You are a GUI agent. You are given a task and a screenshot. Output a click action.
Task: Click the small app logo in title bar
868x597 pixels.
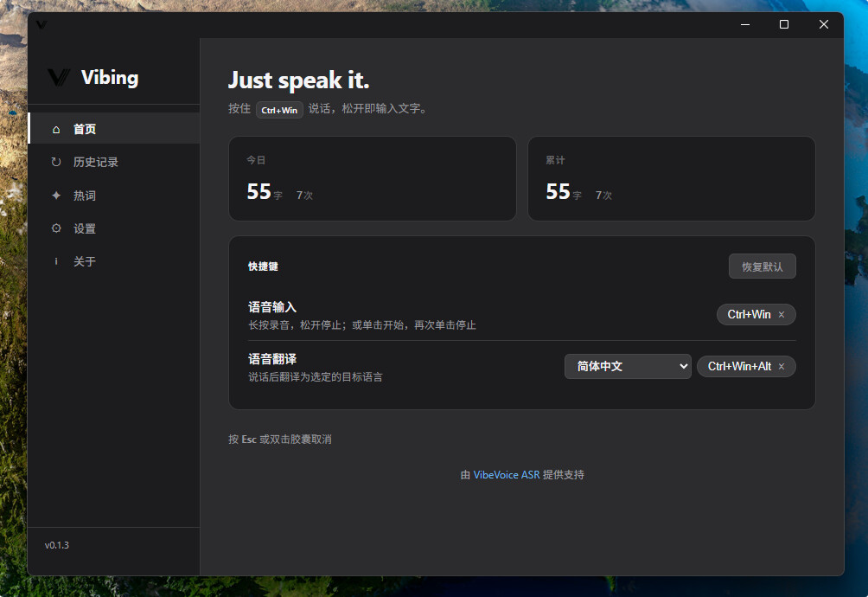(41, 24)
